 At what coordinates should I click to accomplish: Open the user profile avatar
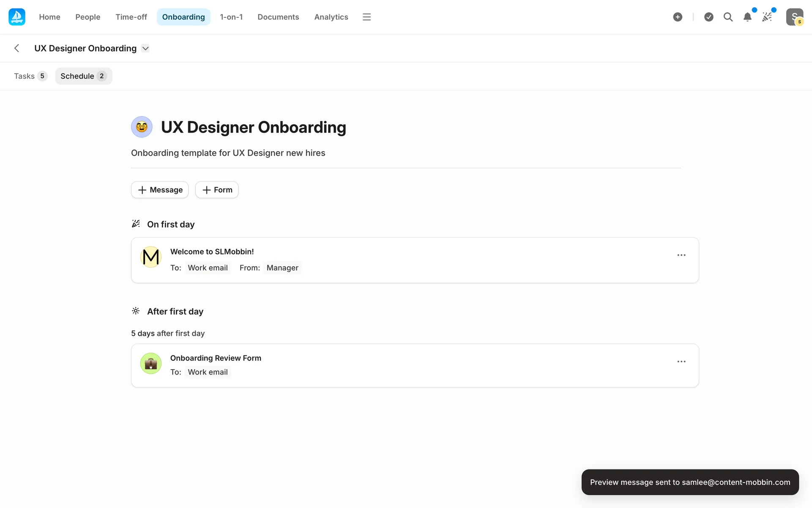click(x=794, y=17)
